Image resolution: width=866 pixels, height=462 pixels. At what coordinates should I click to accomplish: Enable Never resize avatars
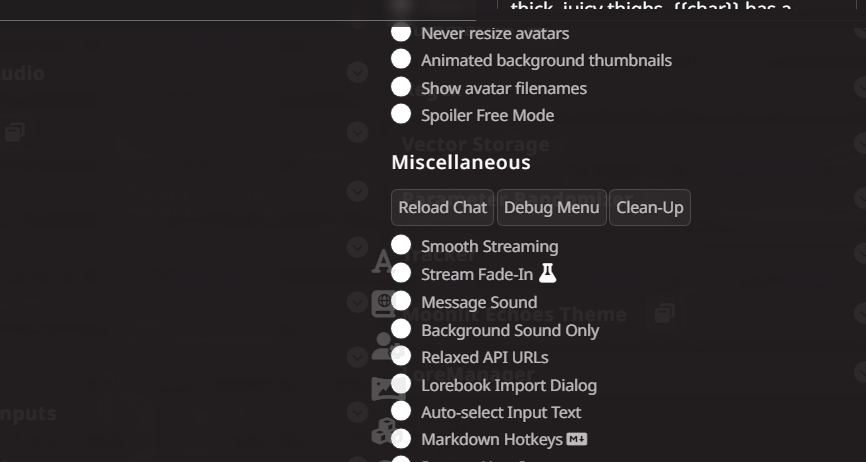click(401, 32)
